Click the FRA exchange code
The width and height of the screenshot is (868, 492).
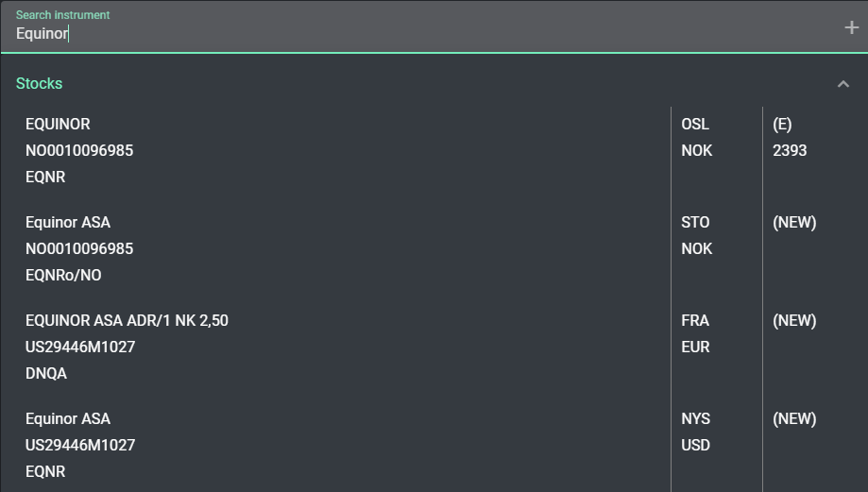pyautogui.click(x=695, y=321)
